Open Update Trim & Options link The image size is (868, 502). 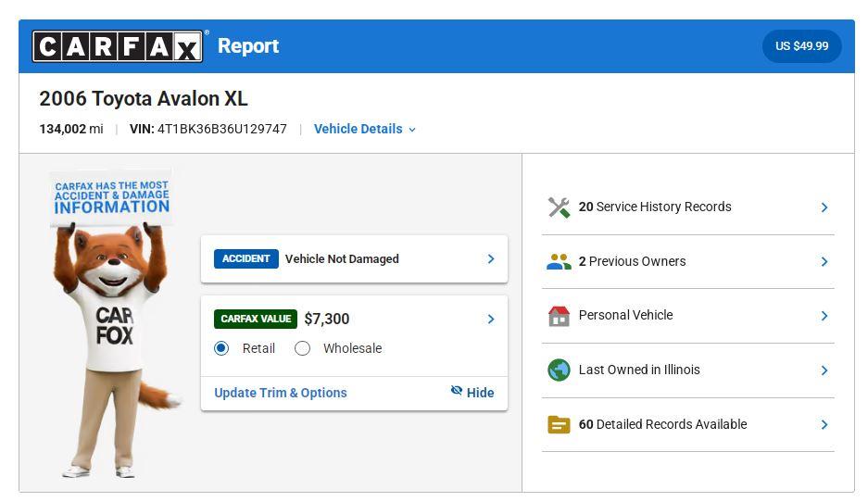coord(281,393)
